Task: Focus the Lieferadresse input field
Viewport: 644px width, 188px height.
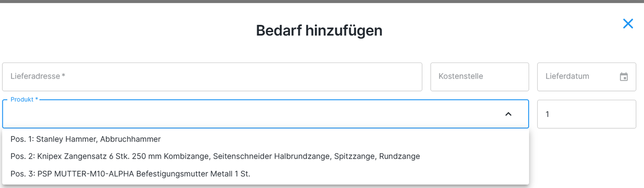Action: (x=212, y=77)
